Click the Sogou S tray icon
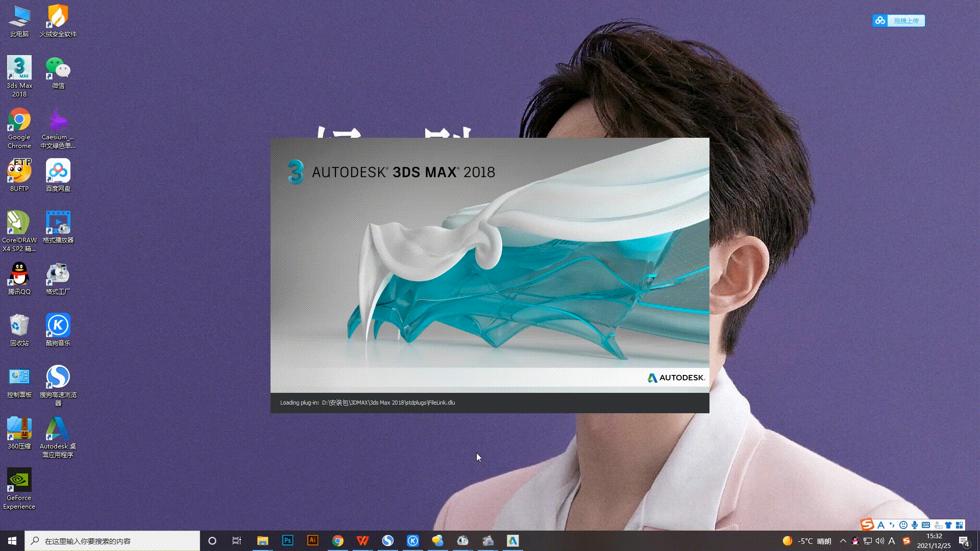The width and height of the screenshot is (980, 551). (906, 541)
